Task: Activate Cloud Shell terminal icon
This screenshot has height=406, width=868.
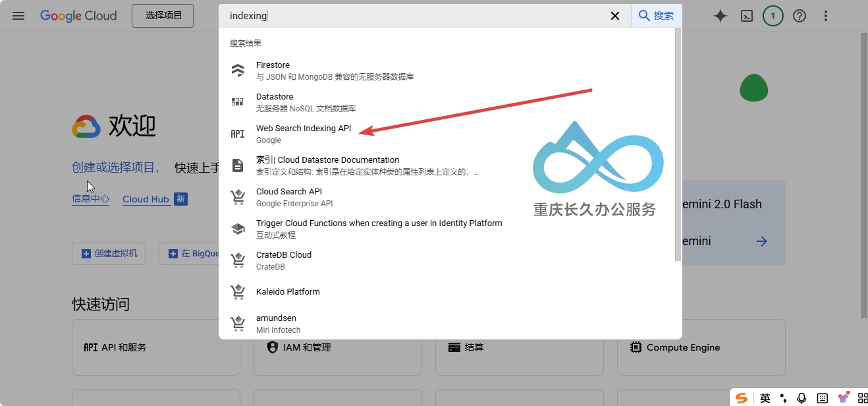Action: (x=747, y=16)
